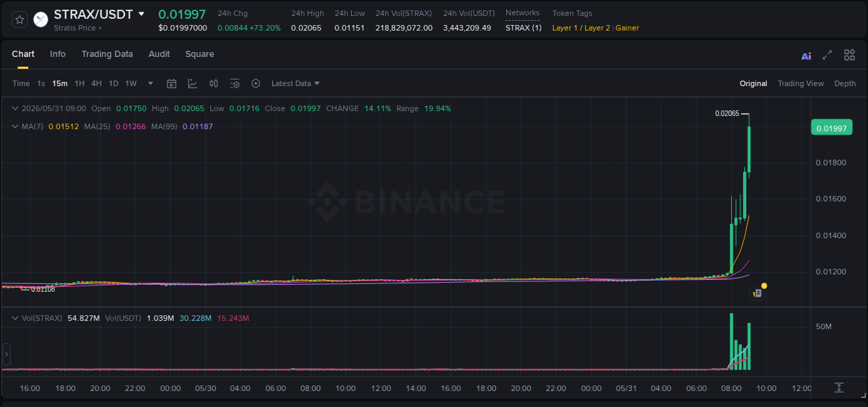Select the 1s interval
The height and width of the screenshot is (407, 868).
[41, 83]
